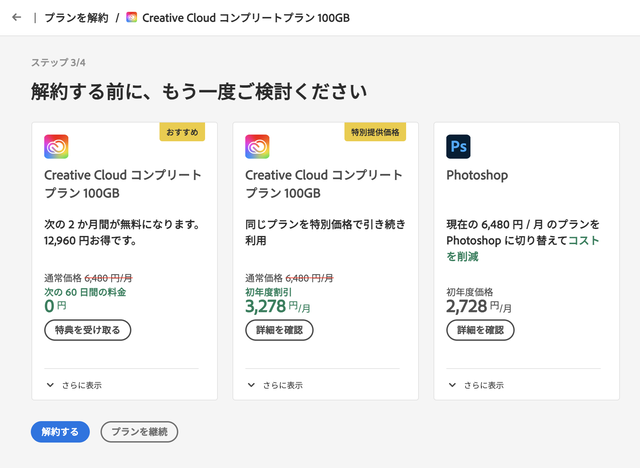Go back with the left arrow icon
640x468 pixels.
pyautogui.click(x=17, y=17)
